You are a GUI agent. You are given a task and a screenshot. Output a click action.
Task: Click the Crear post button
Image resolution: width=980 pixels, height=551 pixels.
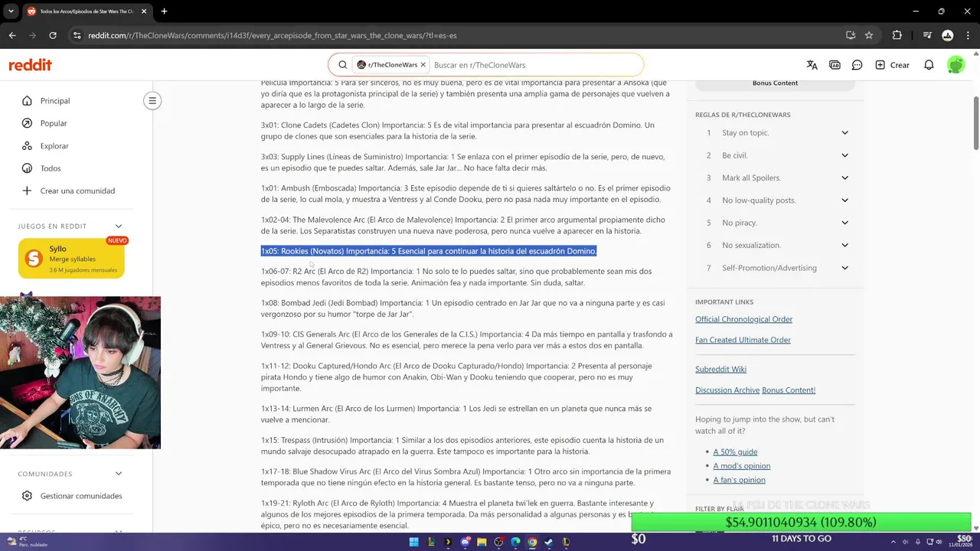[x=892, y=65]
